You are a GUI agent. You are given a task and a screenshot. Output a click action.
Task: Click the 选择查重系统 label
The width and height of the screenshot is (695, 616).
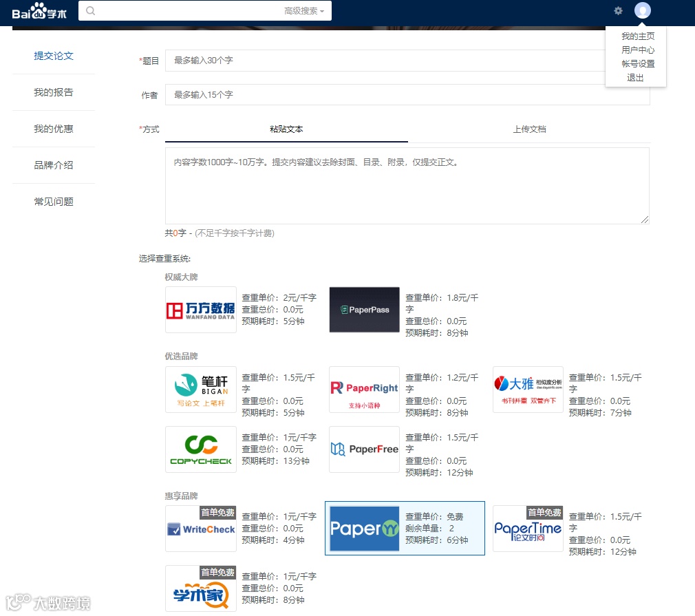(x=164, y=259)
